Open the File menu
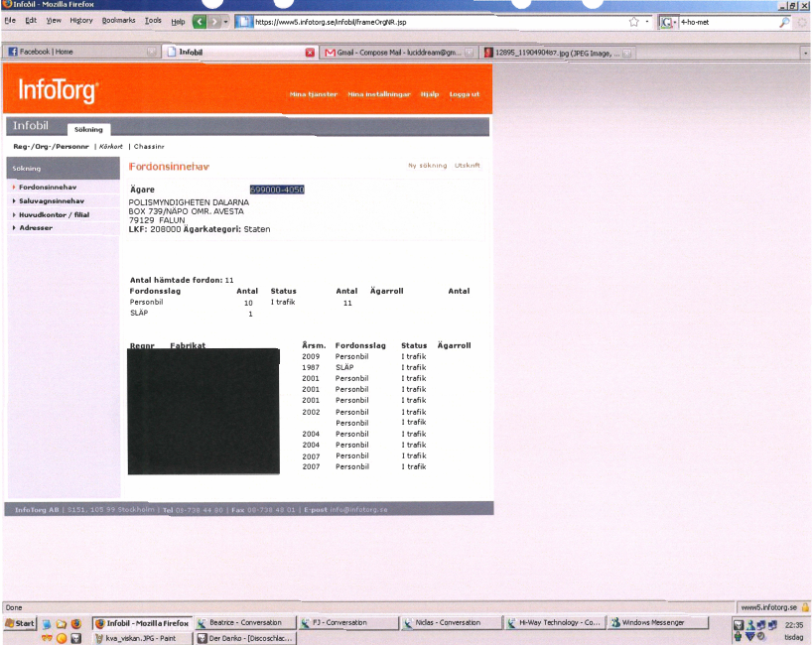This screenshot has width=812, height=645. click(x=10, y=21)
